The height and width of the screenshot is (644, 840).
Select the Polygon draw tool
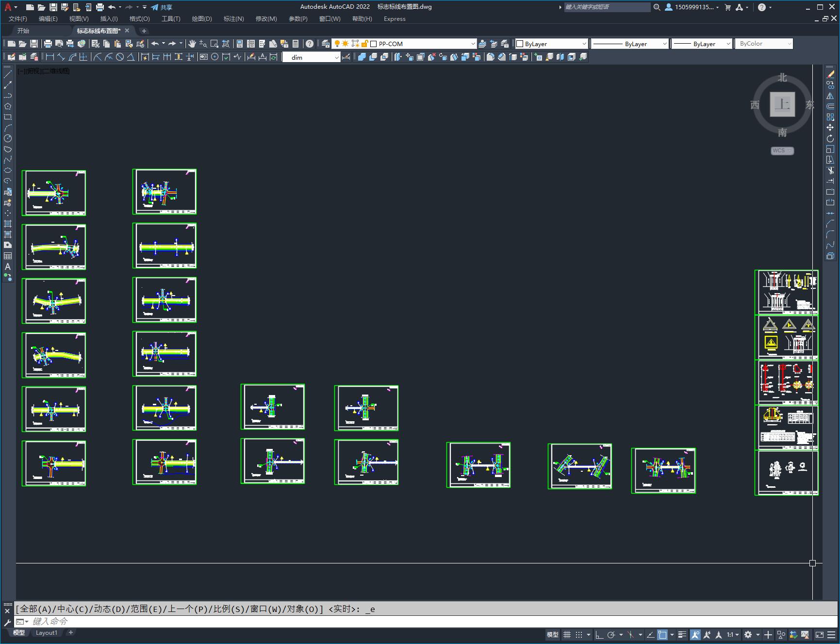click(8, 106)
